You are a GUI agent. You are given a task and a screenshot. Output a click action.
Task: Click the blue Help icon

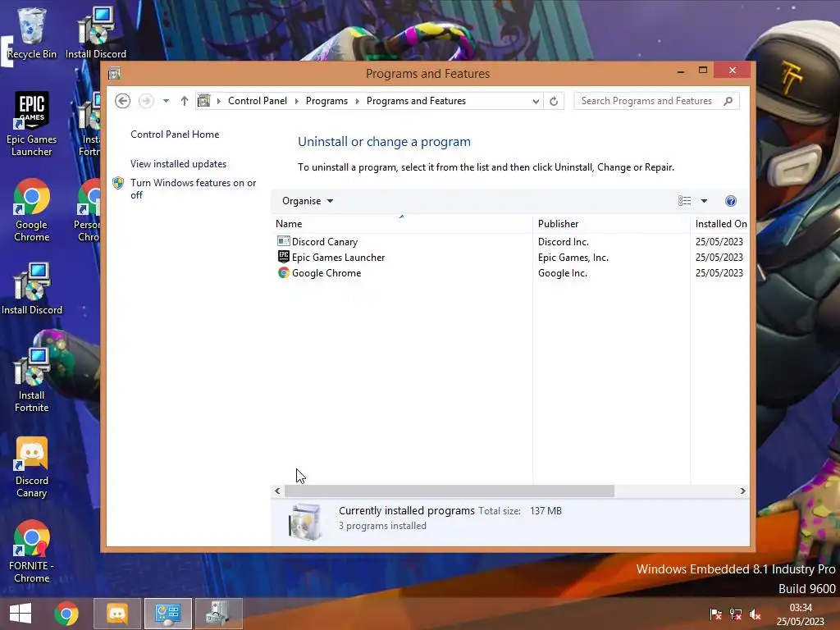click(x=731, y=201)
